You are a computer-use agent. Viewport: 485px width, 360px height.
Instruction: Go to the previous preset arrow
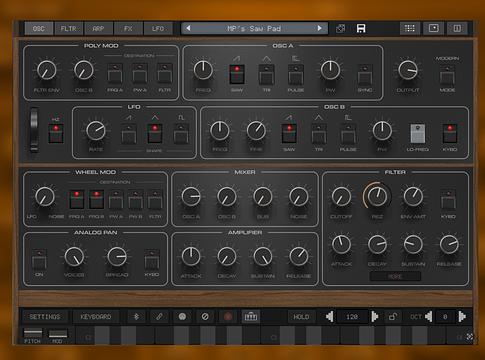point(188,28)
